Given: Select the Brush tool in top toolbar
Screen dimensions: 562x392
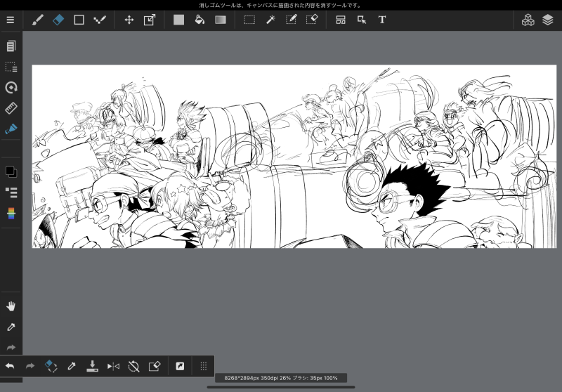Looking at the screenshot, I should [38, 20].
